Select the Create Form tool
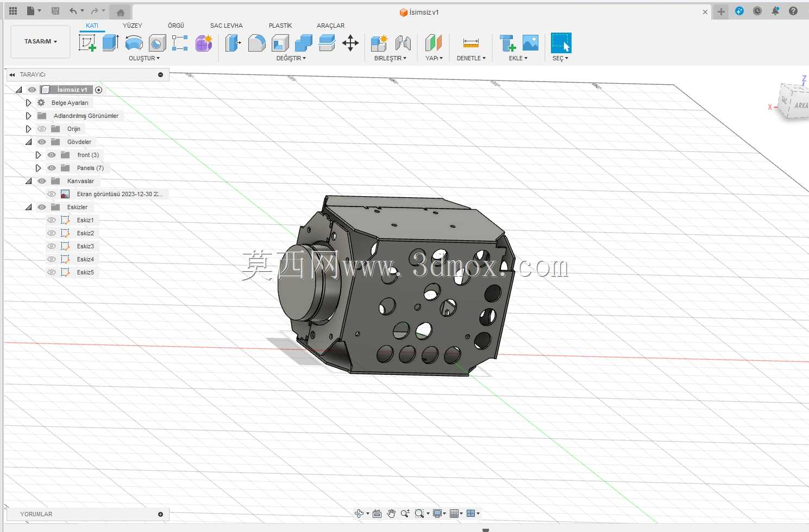This screenshot has width=809, height=532. pos(204,43)
